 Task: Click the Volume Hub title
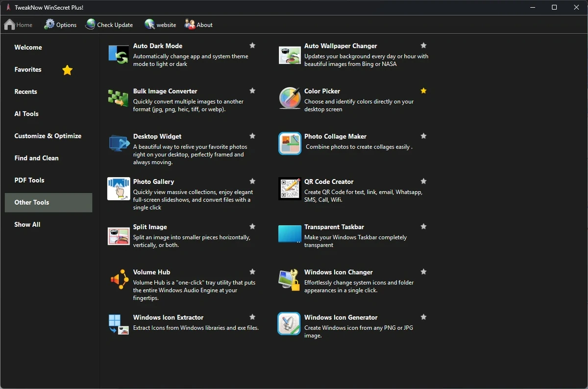152,272
